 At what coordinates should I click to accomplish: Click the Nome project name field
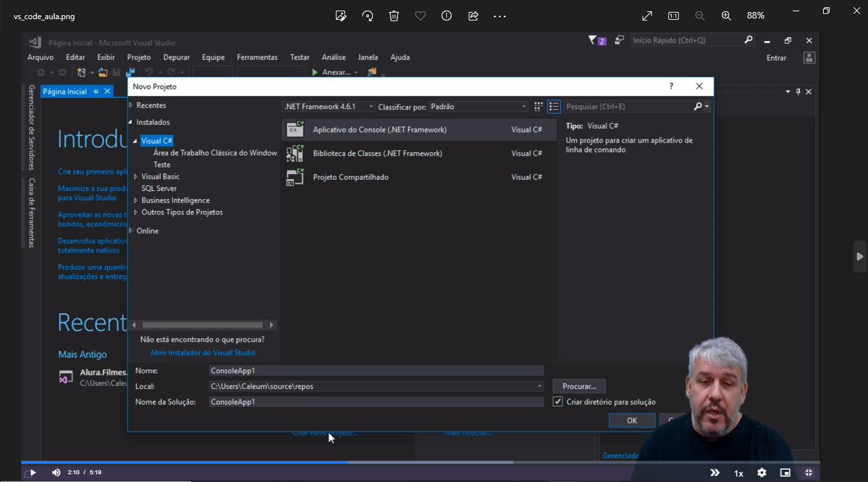click(376, 371)
